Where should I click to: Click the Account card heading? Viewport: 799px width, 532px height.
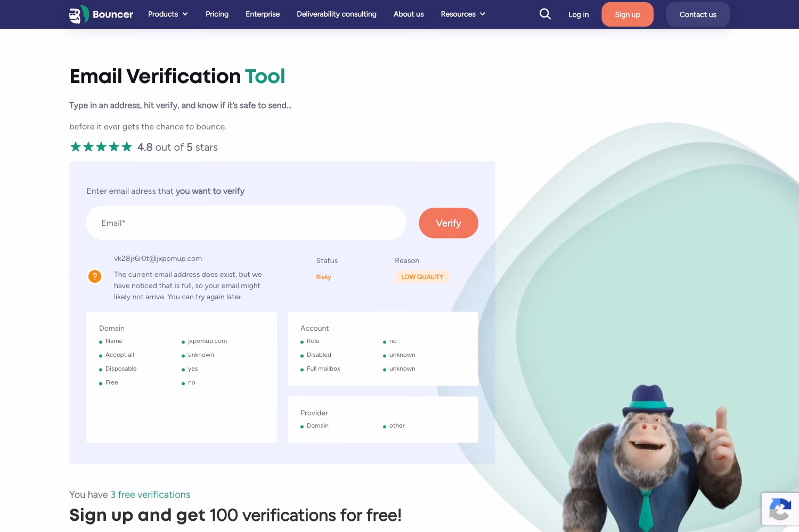click(315, 329)
